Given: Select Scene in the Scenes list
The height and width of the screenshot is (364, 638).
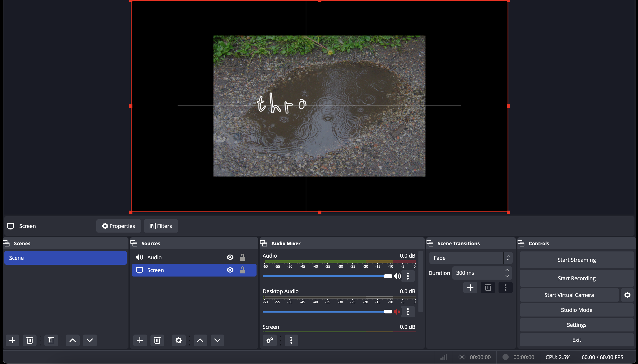Looking at the screenshot, I should point(66,258).
